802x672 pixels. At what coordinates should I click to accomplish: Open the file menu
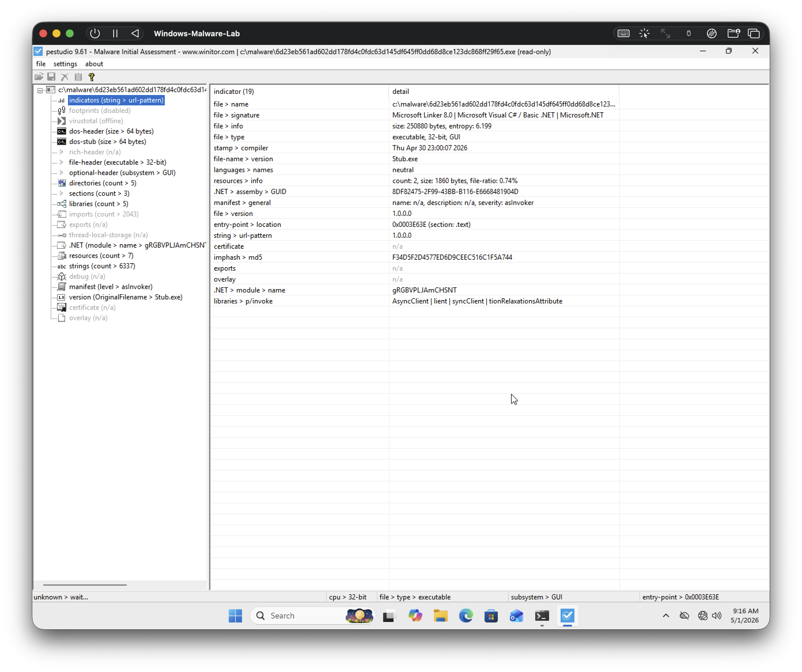tap(41, 64)
